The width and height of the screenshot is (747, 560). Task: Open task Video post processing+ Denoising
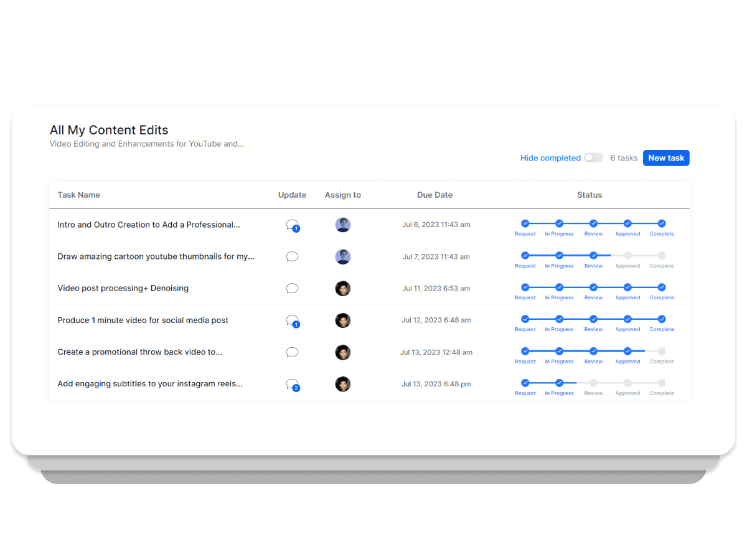123,288
